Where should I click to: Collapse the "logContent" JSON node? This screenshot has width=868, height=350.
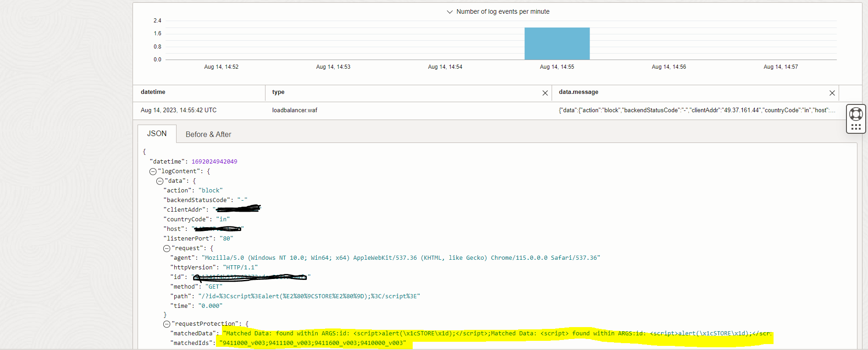[x=153, y=171]
